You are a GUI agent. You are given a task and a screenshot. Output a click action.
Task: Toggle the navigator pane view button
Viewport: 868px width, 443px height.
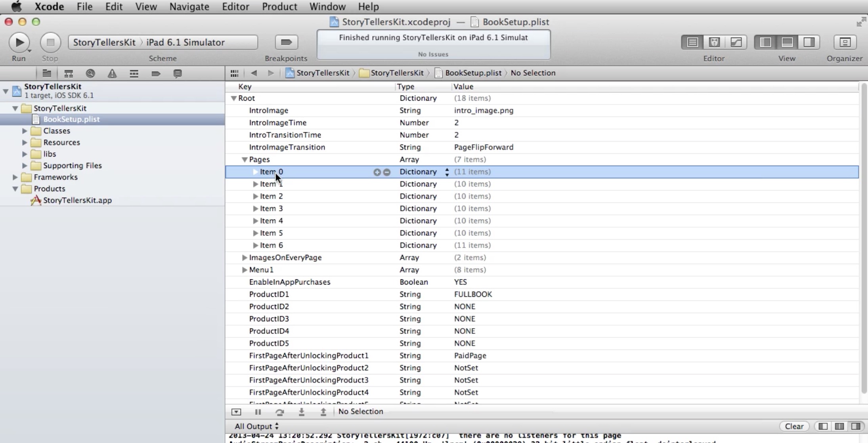(766, 42)
